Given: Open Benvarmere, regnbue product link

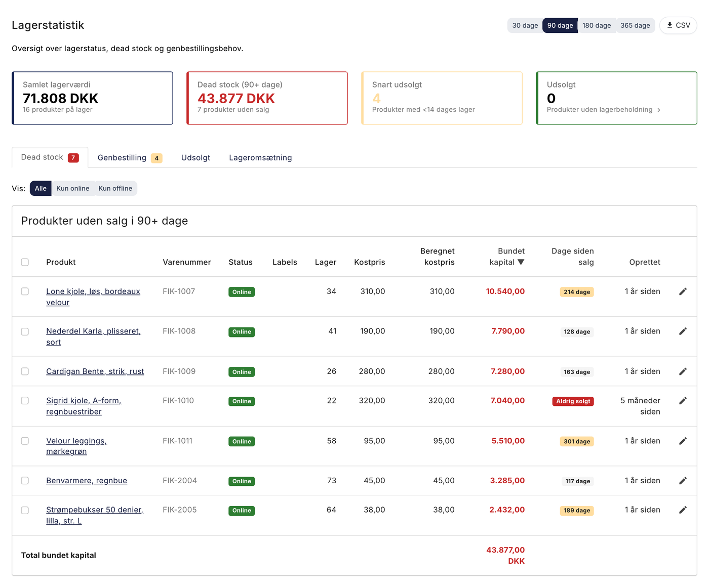Looking at the screenshot, I should pyautogui.click(x=87, y=481).
